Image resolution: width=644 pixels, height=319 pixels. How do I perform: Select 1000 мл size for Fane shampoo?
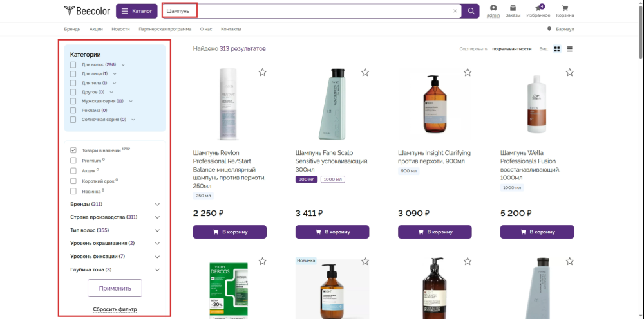coord(332,179)
